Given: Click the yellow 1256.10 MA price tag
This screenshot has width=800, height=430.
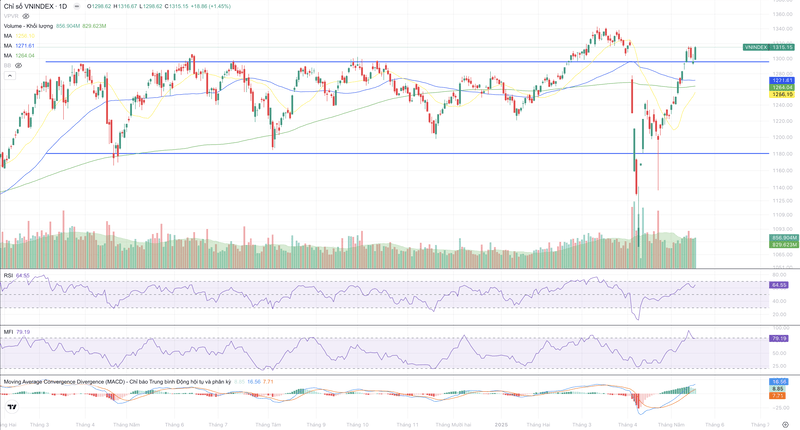Looking at the screenshot, I should pos(782,94).
